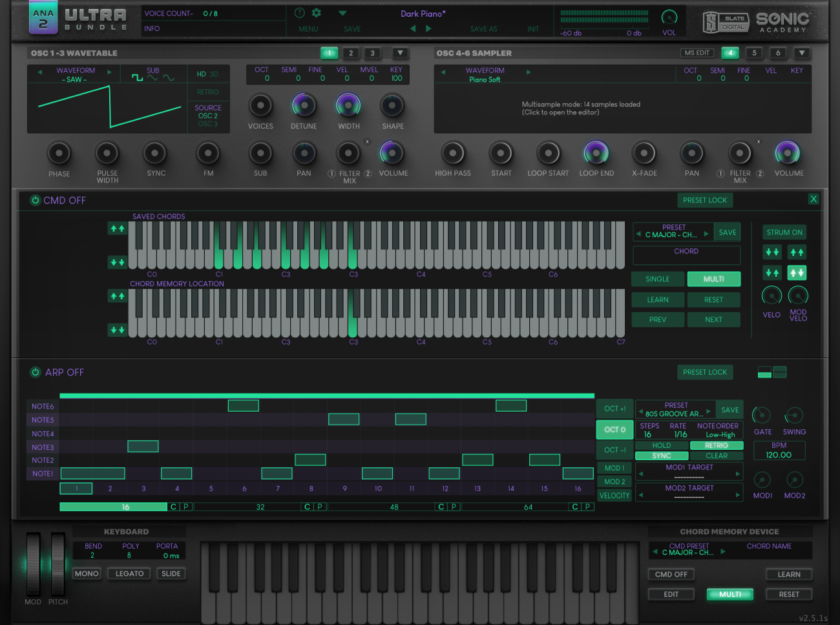Open the MS EDIT sampler editor

click(697, 53)
